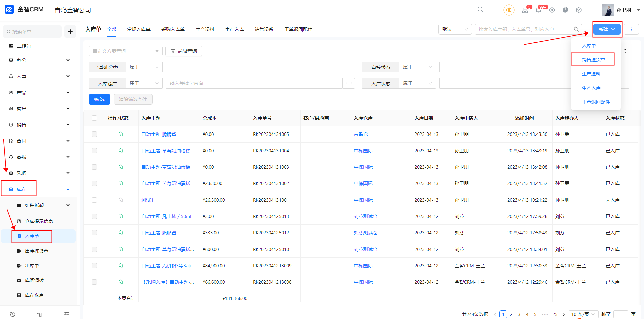Click the 金智CRM logo icon
644x319 pixels.
[9, 9]
